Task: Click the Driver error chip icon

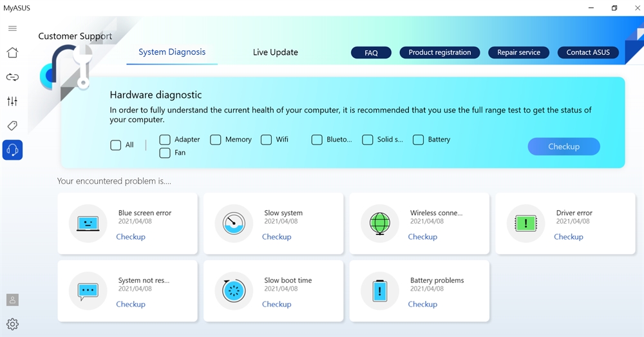Action: pyautogui.click(x=526, y=224)
